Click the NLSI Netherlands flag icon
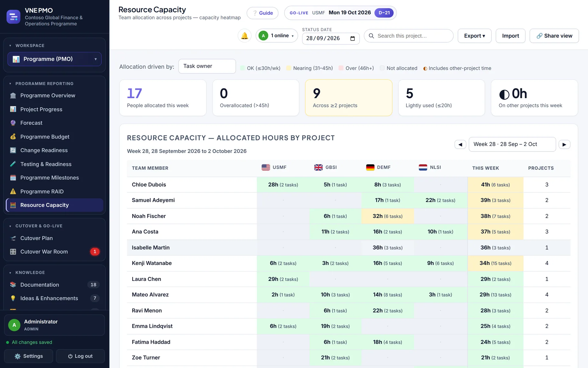This screenshot has width=588, height=368. click(423, 167)
